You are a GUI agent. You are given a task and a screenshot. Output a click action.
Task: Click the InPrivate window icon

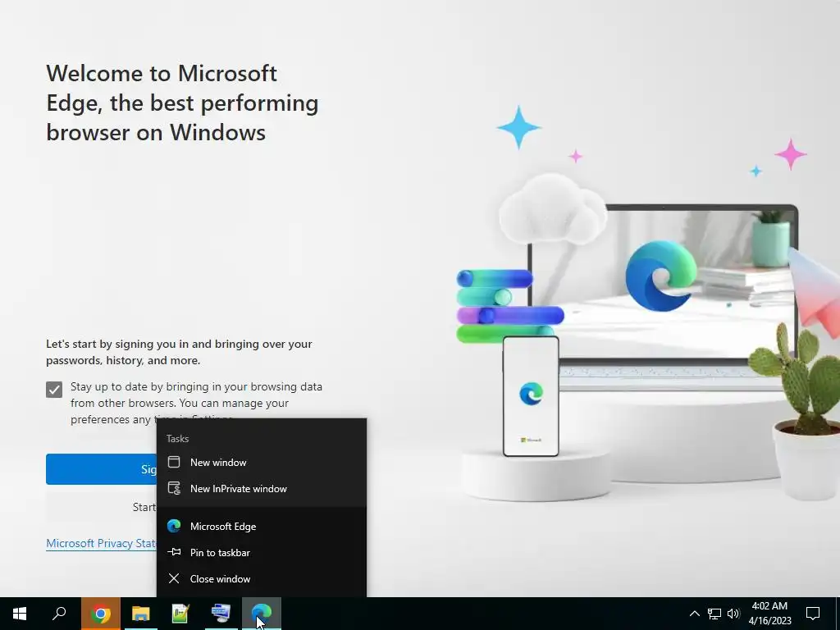coord(174,488)
